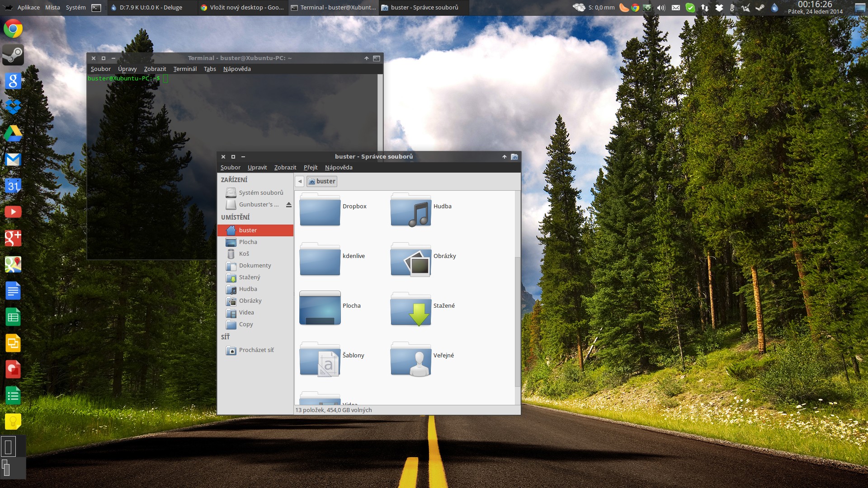The width and height of the screenshot is (868, 488).
Task: Open Nápověda menu in file manager
Action: 339,168
